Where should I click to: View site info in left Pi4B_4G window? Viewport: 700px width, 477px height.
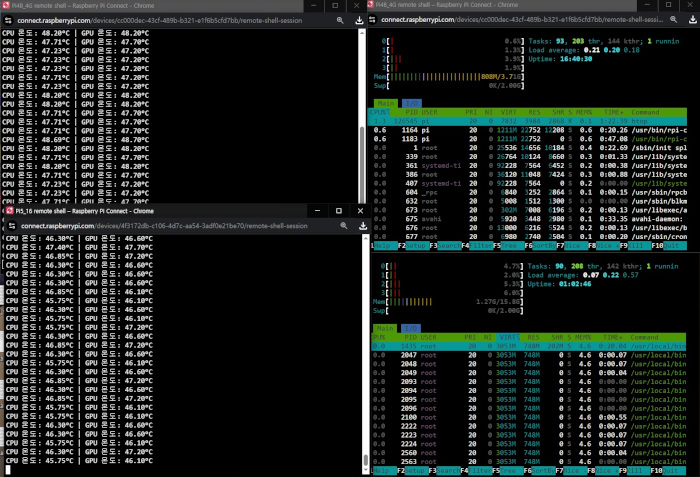click(8, 21)
